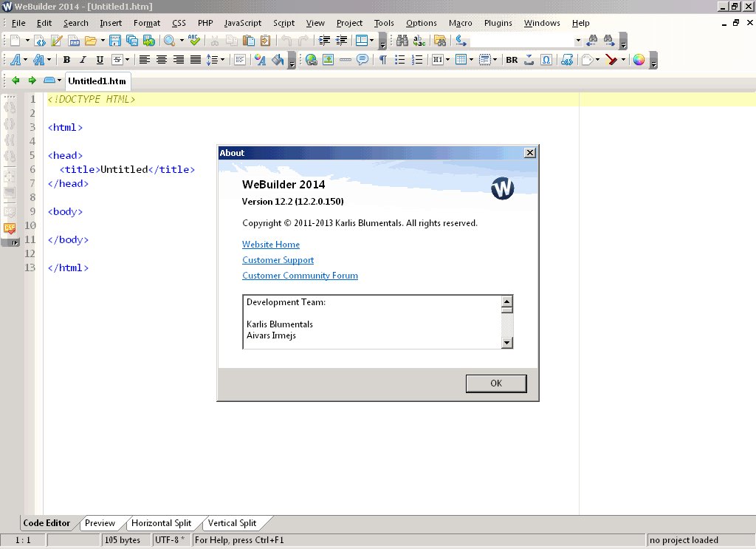
Task: Open the Website Home link
Action: 271,245
